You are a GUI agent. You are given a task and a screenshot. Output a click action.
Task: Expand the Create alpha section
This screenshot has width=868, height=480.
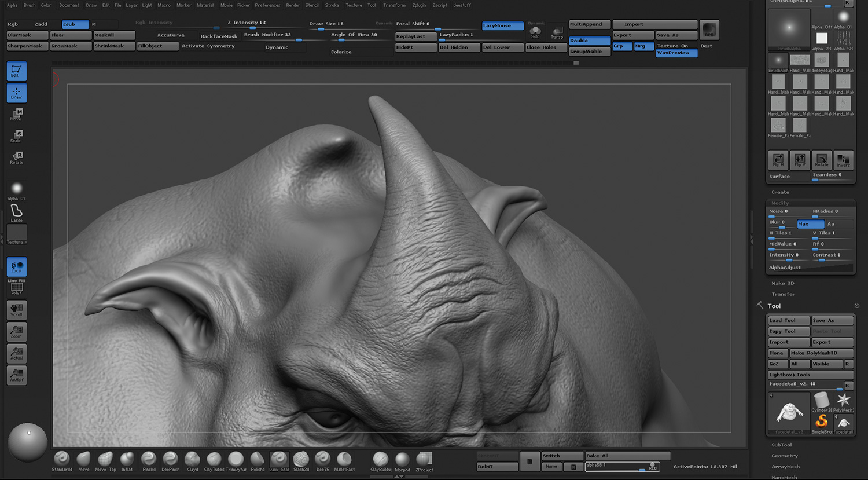tap(780, 192)
